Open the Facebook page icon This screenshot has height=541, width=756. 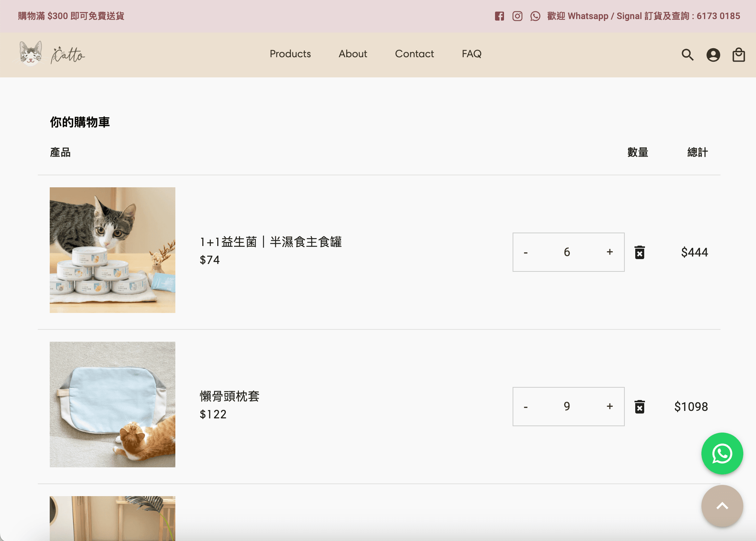[x=499, y=16]
